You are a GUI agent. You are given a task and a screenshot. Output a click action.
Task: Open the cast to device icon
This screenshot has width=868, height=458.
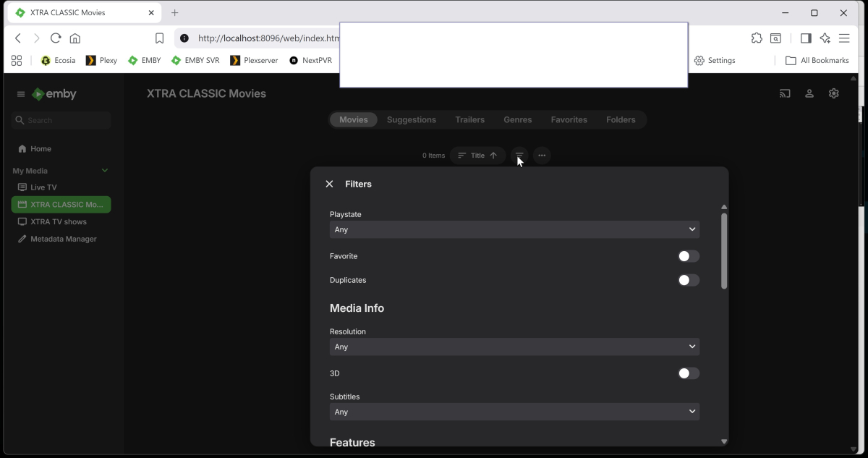785,93
